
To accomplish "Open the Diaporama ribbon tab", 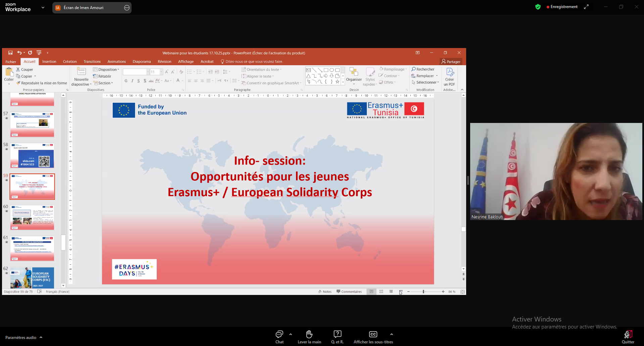I will tap(142, 61).
